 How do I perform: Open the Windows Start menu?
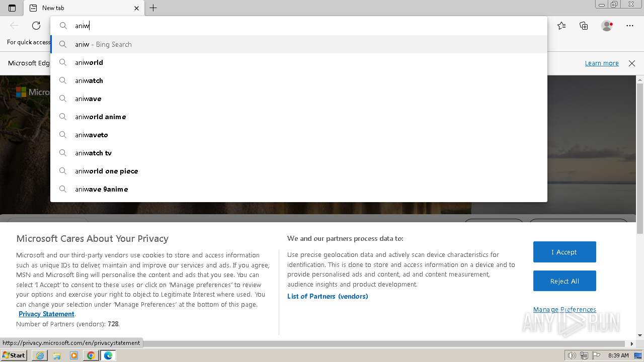(x=14, y=355)
